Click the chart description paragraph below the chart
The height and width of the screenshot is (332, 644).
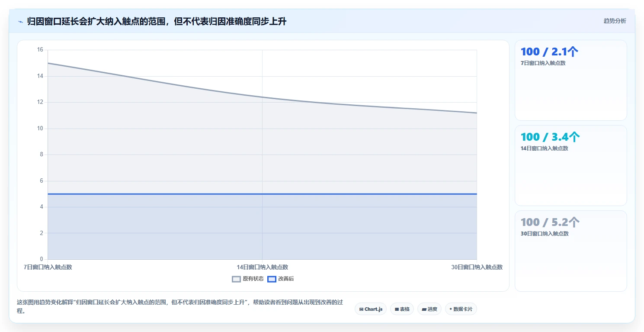[179, 306]
